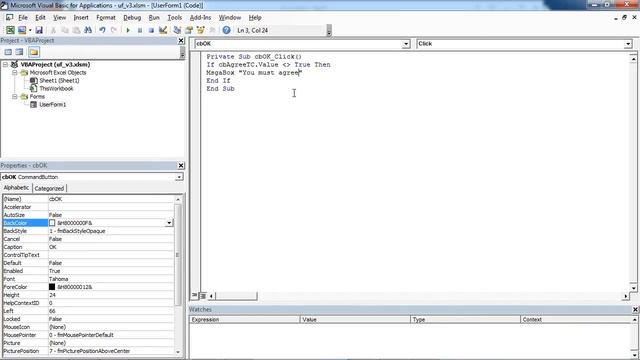This screenshot has width=640, height=360.
Task: Close the Properties - cbOK panel
Action: coord(181,165)
